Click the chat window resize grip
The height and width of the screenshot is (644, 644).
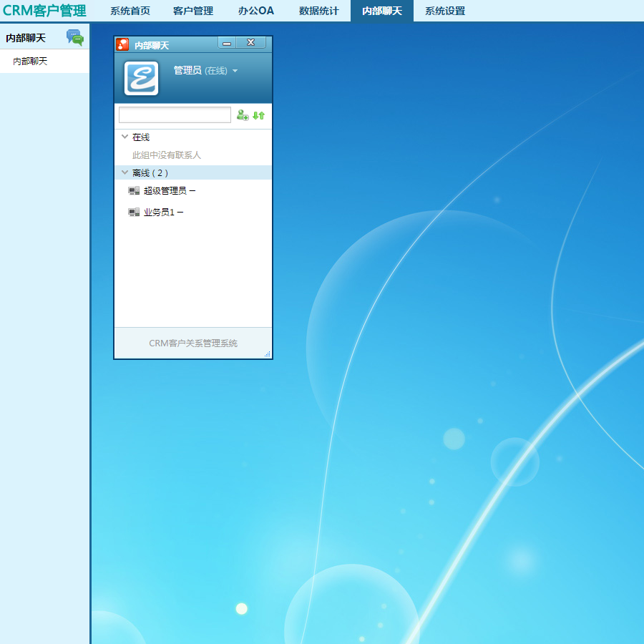[x=268, y=353]
